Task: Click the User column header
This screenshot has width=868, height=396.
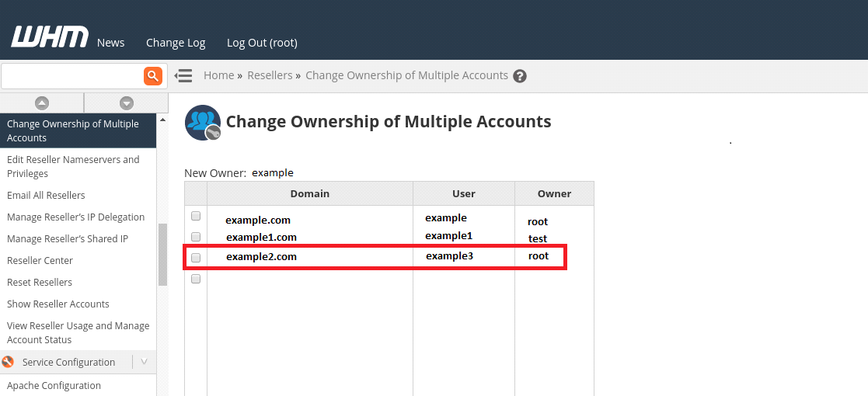Action: click(464, 193)
